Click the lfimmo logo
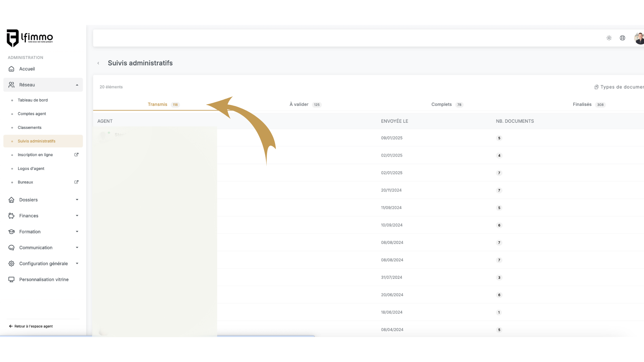 coord(30,38)
